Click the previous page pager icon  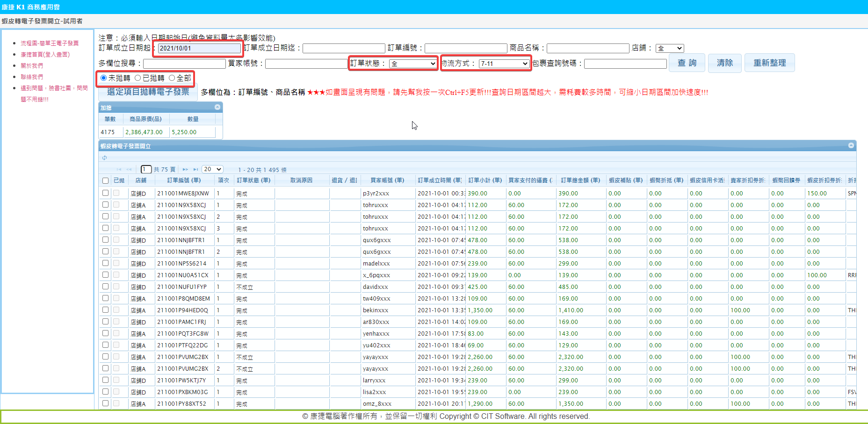129,169
